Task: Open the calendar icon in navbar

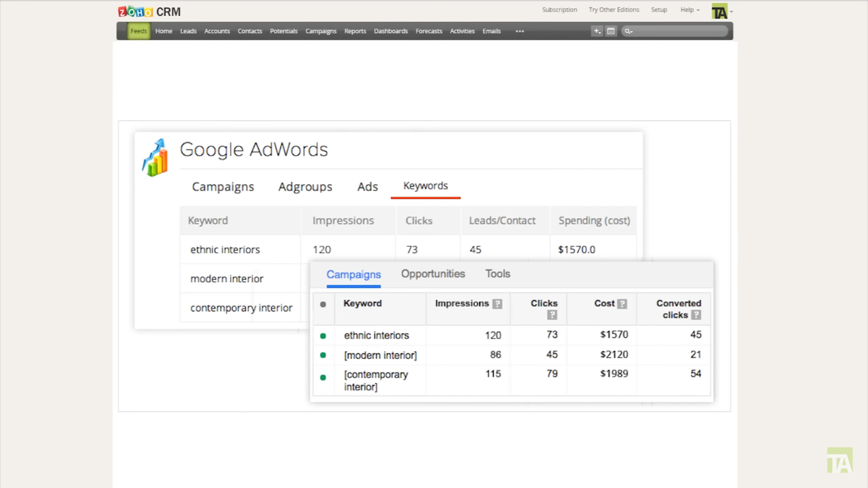Action: [x=611, y=30]
